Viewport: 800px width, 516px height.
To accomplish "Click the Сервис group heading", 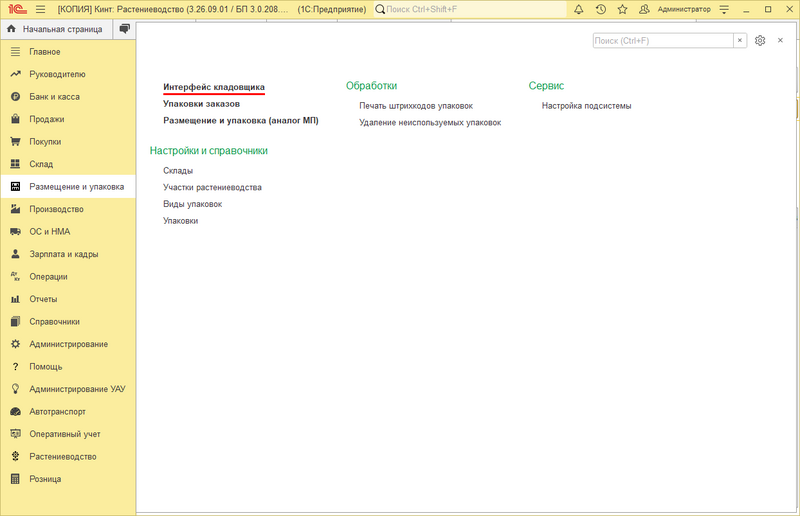I will 546,86.
